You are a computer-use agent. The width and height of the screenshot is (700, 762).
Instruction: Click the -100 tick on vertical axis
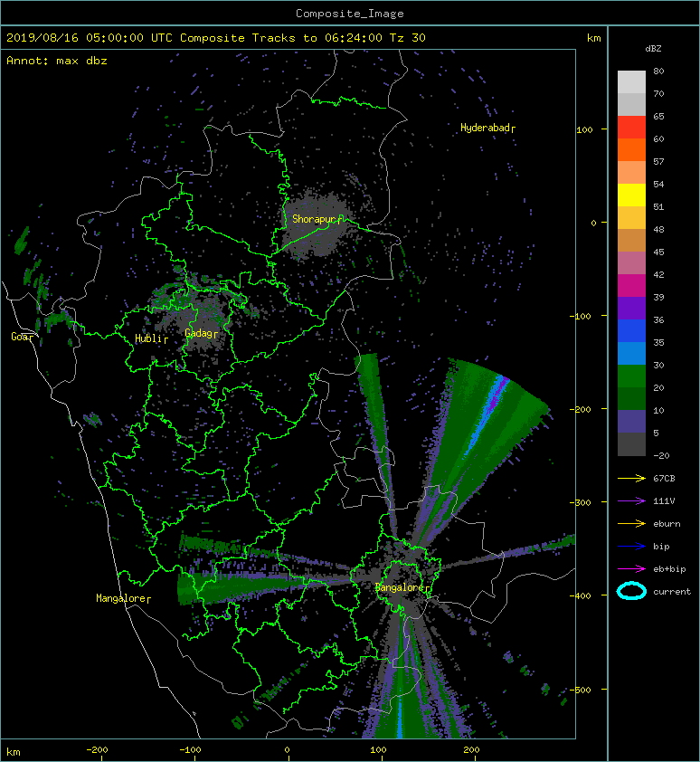(x=580, y=317)
